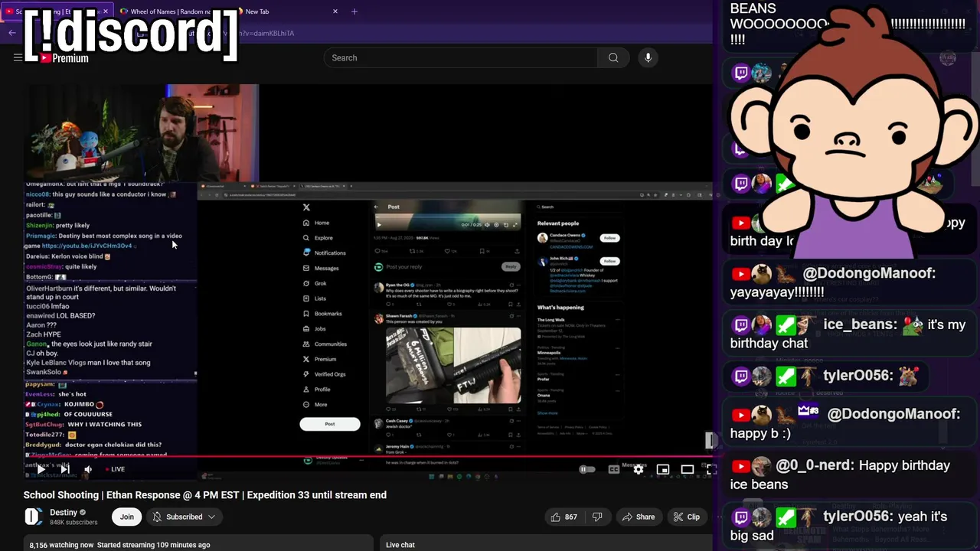The image size is (980, 551).
Task: Start voice search with the microphone
Action: pos(648,57)
